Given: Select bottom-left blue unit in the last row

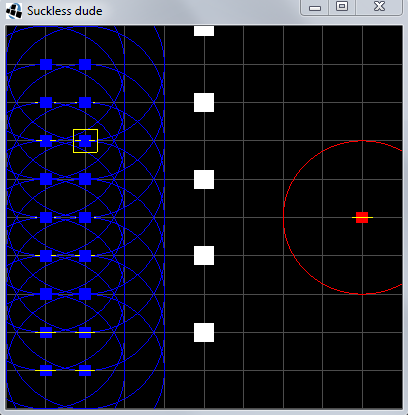Looking at the screenshot, I should [x=46, y=370].
